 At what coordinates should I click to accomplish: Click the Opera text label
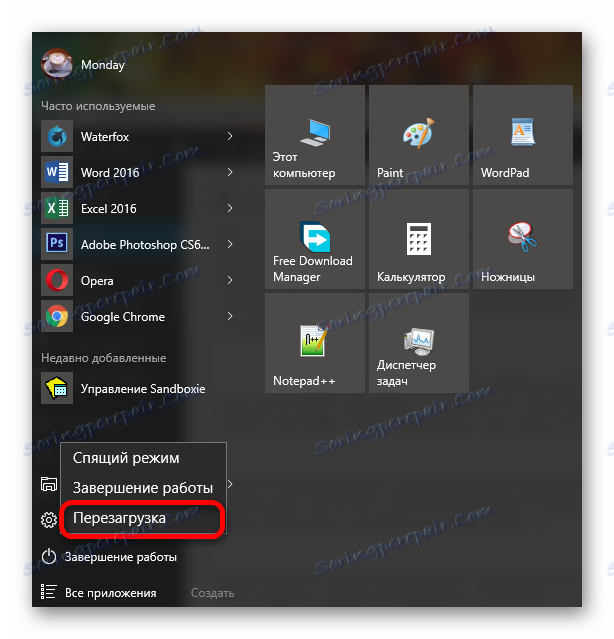point(97,281)
